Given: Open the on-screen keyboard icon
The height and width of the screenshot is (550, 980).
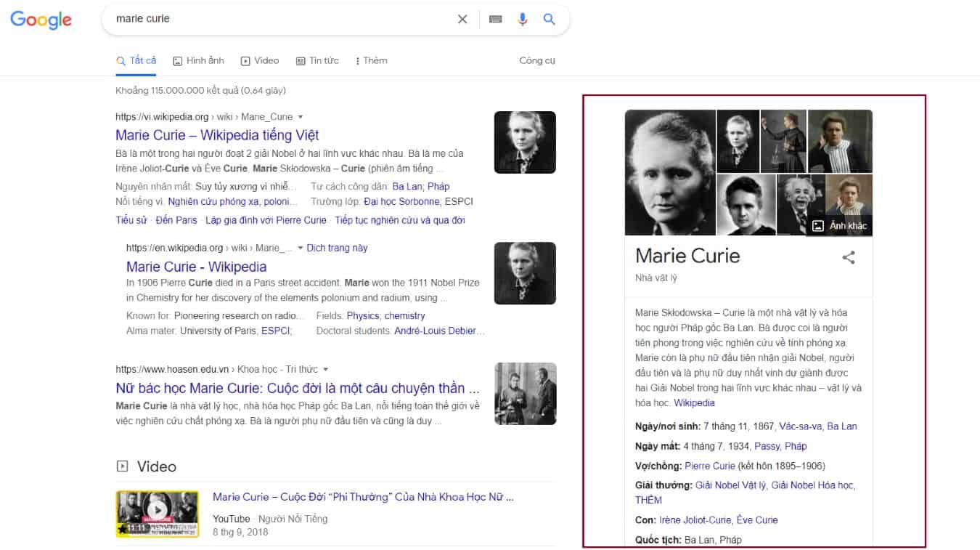Looking at the screenshot, I should click(x=496, y=20).
